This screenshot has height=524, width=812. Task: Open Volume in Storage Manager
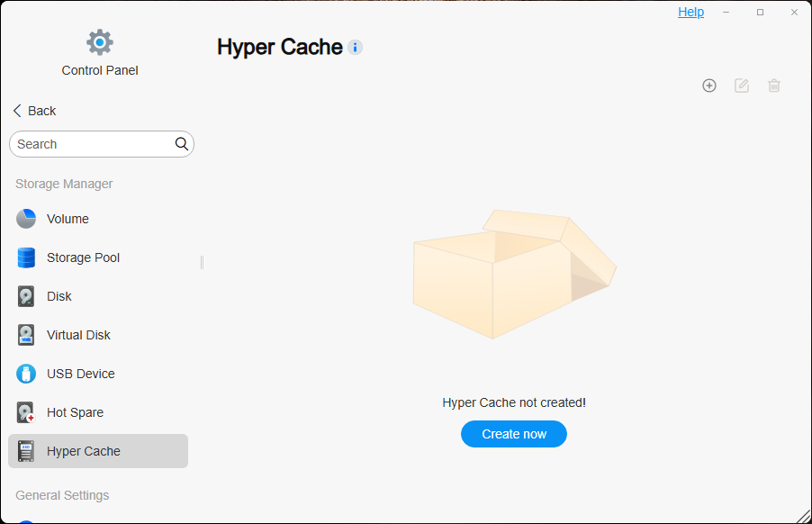click(x=68, y=219)
